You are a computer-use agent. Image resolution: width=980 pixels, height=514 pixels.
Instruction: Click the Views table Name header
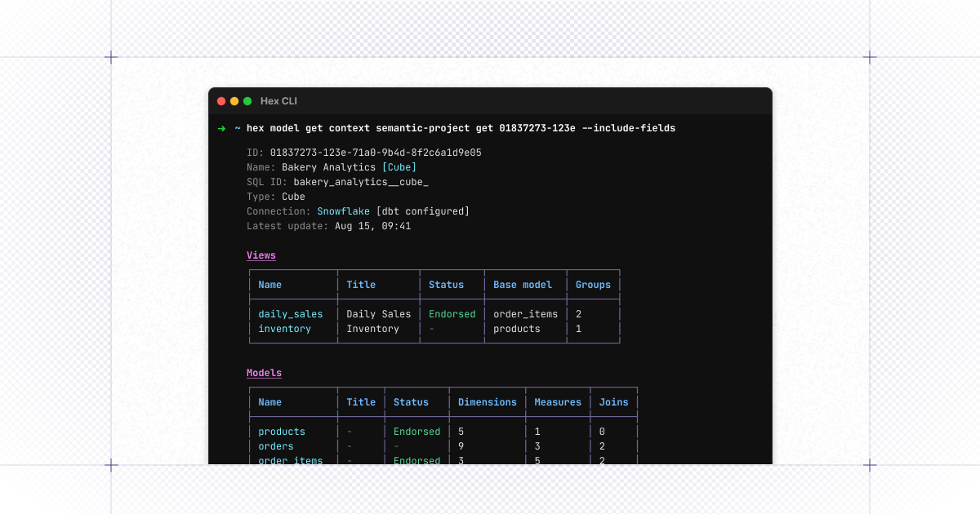pos(270,285)
